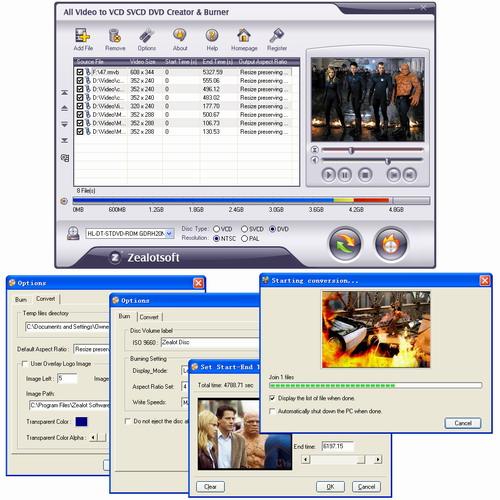Pause the preview video
Viewport: 500px width, 500px height.
coord(345,175)
